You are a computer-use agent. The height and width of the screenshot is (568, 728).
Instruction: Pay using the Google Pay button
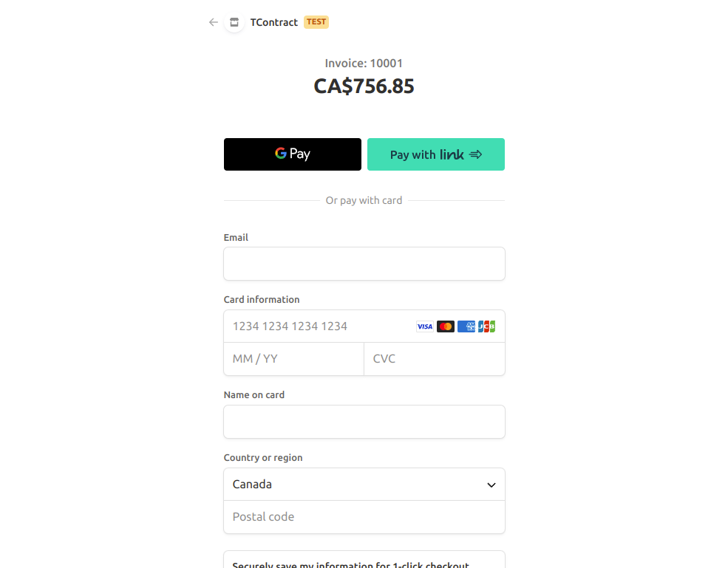point(293,154)
